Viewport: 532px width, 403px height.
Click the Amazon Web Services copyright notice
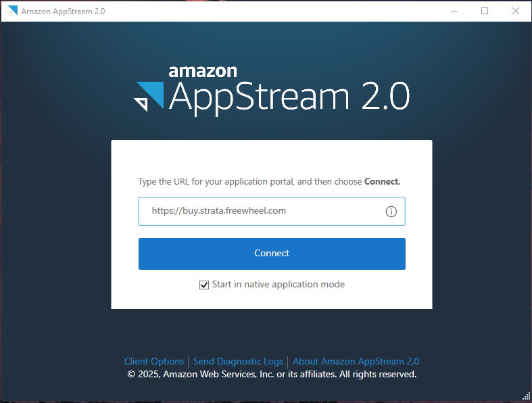coord(272,374)
